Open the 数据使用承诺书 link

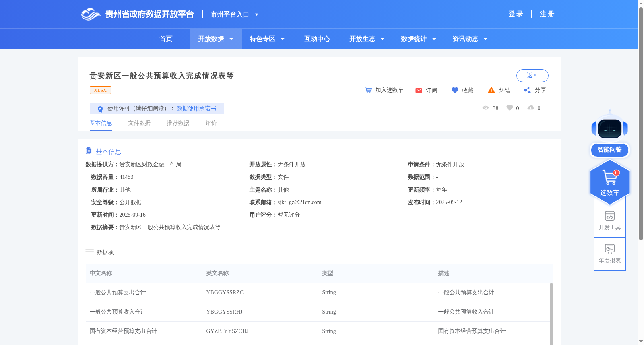196,109
